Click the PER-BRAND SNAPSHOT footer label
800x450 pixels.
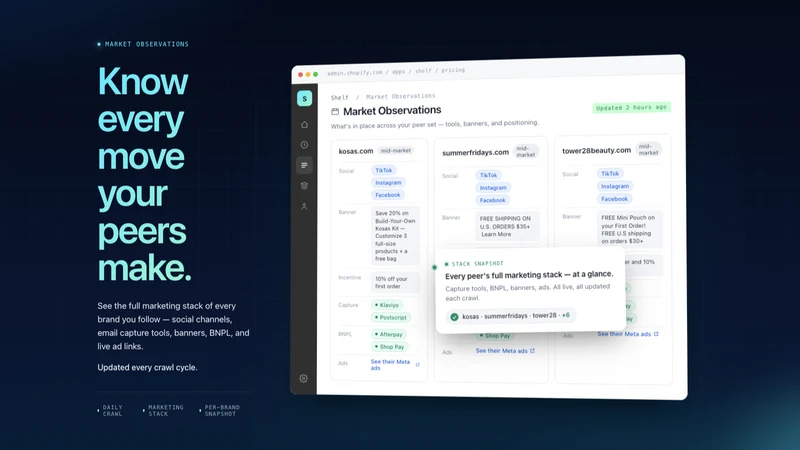coord(222,411)
